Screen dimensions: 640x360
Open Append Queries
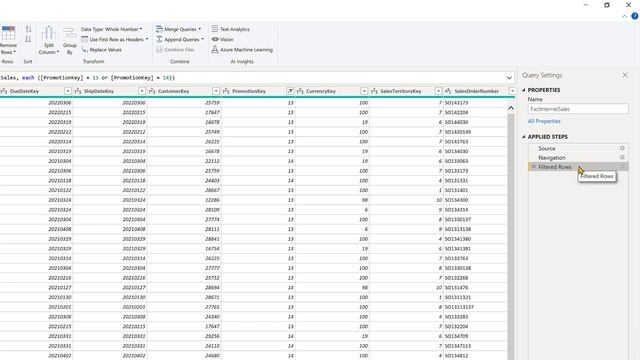178,39
